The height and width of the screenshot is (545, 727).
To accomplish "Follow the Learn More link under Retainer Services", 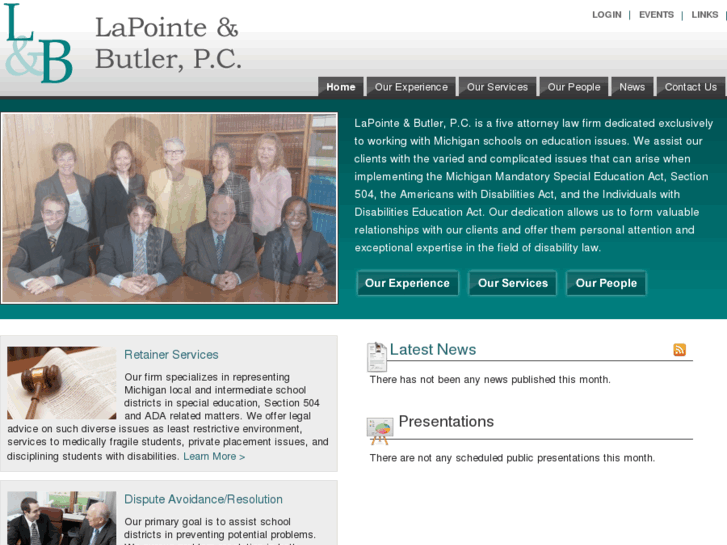I will (x=214, y=456).
